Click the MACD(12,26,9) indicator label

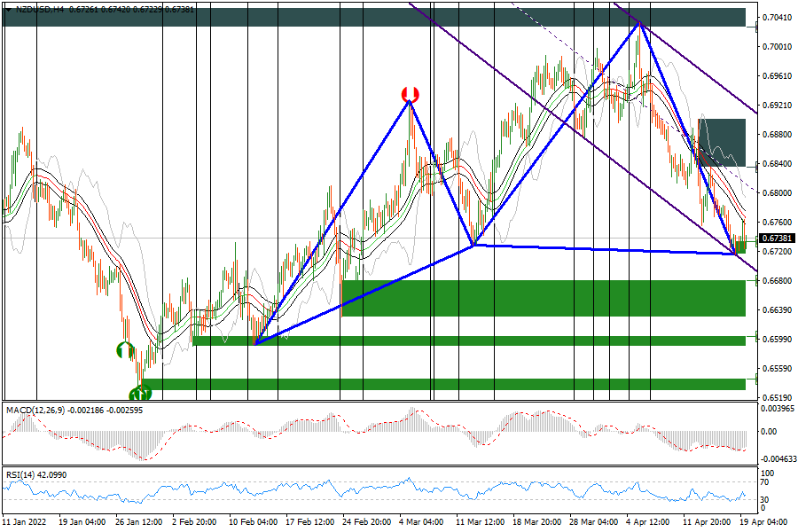point(36,411)
